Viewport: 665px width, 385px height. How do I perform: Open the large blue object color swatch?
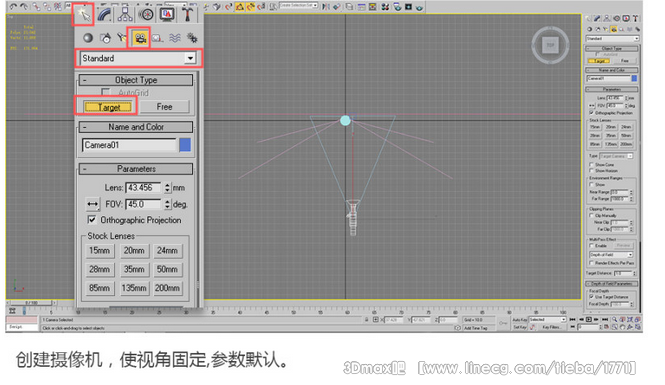185,145
